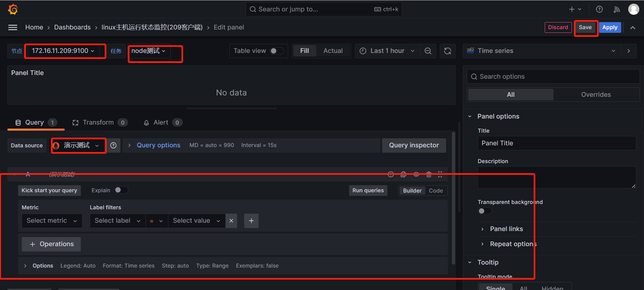Switch to the Overrides tab
The image size is (644, 290).
coord(596,95)
